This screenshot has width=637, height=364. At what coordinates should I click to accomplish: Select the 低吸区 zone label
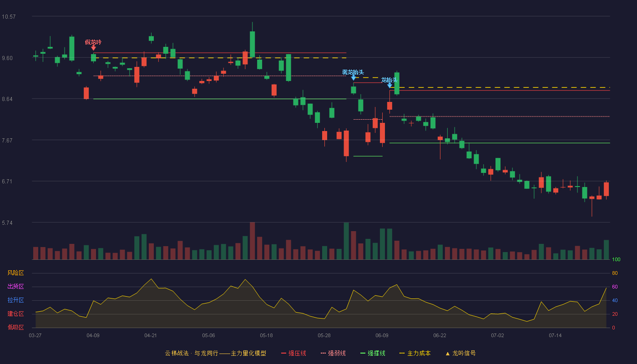pyautogui.click(x=15, y=327)
